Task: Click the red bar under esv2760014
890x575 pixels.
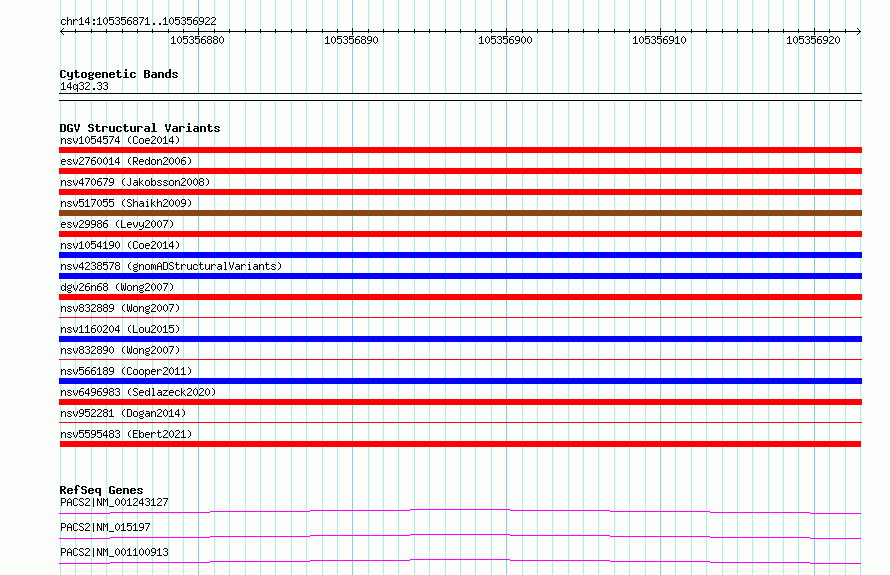Action: click(460, 171)
